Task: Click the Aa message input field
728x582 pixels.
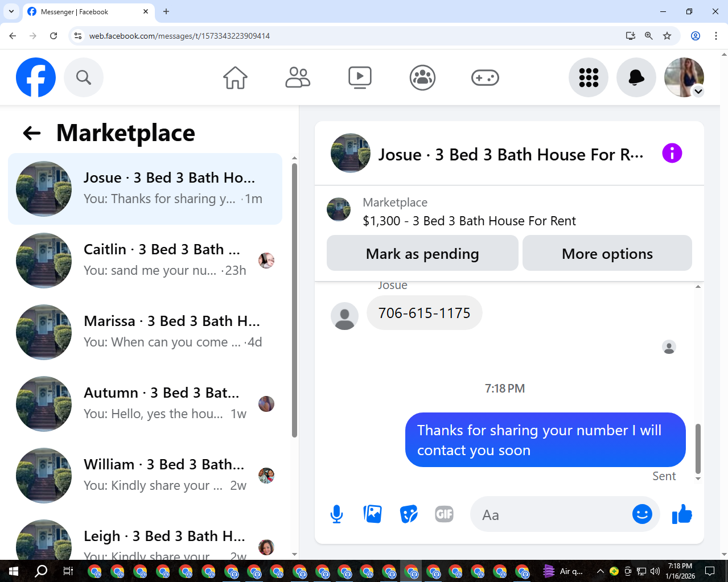Action: pyautogui.click(x=552, y=514)
